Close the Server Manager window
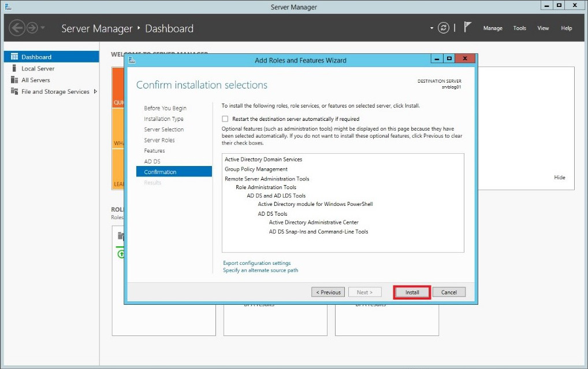The height and width of the screenshot is (369, 588). 575,5
